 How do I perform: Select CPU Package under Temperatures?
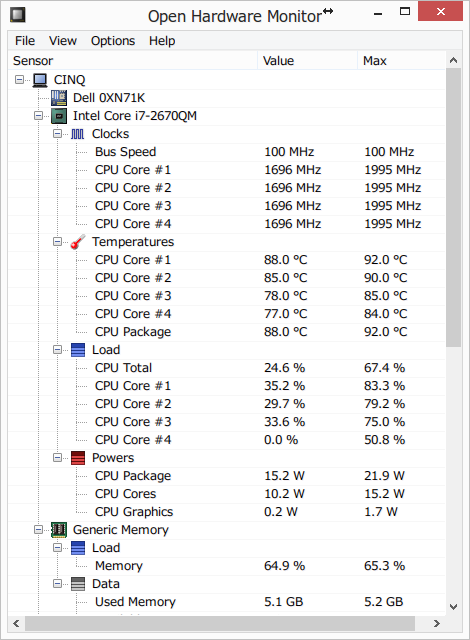click(x=227, y=332)
